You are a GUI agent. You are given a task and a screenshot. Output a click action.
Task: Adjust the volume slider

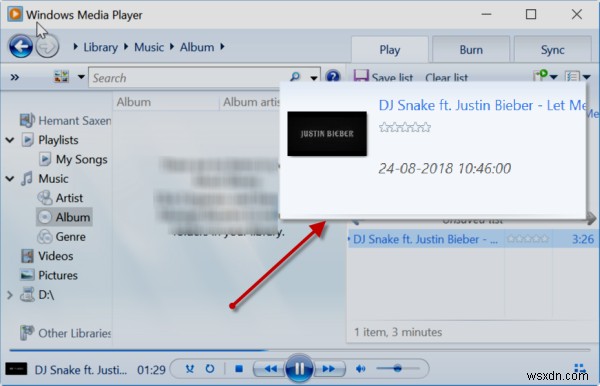pos(398,368)
